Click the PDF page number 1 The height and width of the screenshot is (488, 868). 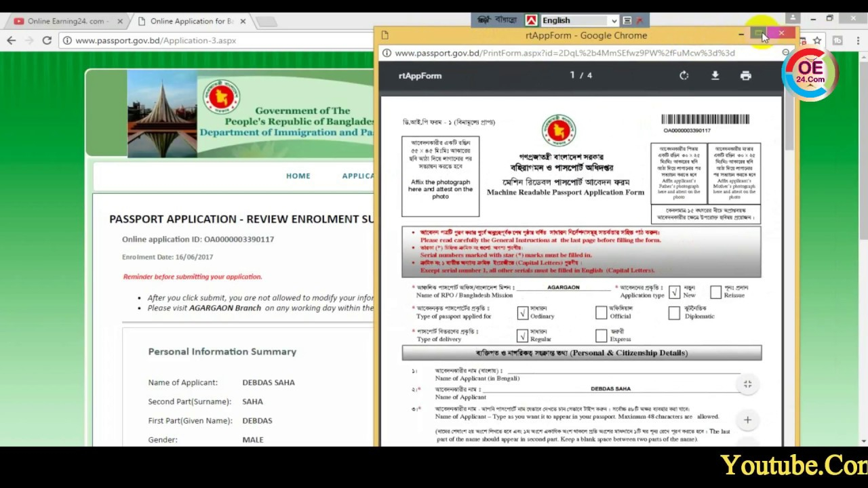[x=572, y=75]
